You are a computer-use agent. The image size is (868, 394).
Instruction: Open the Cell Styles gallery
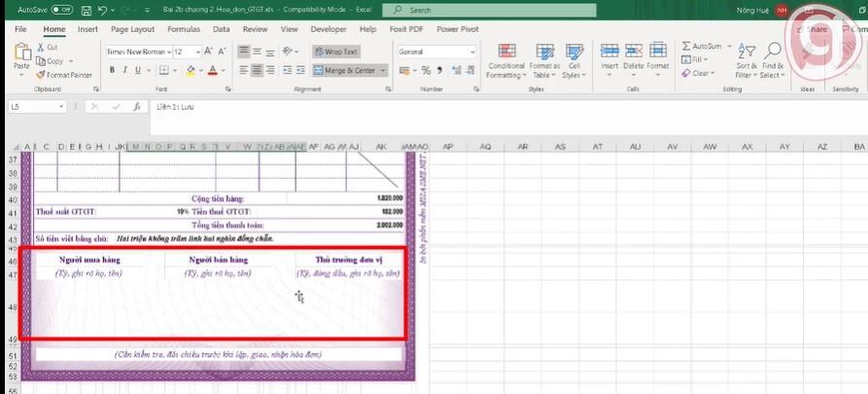click(574, 61)
